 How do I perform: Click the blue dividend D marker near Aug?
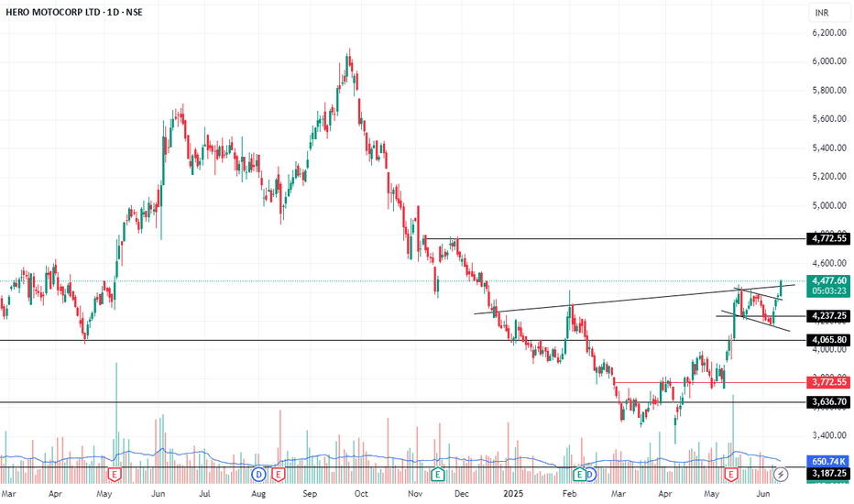[x=258, y=475]
